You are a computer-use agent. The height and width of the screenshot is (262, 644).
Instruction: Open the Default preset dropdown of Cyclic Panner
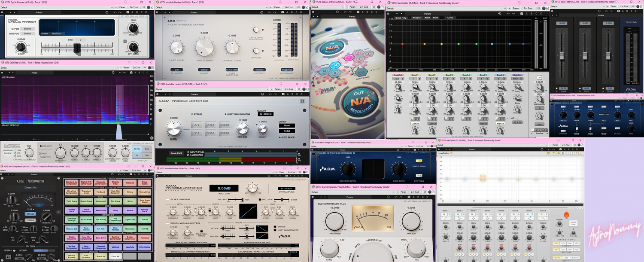click(x=56, y=7)
